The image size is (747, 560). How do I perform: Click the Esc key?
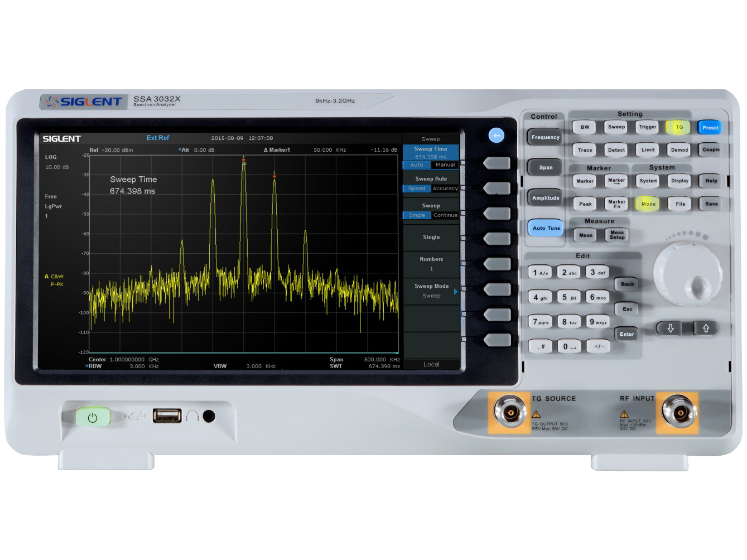[627, 309]
